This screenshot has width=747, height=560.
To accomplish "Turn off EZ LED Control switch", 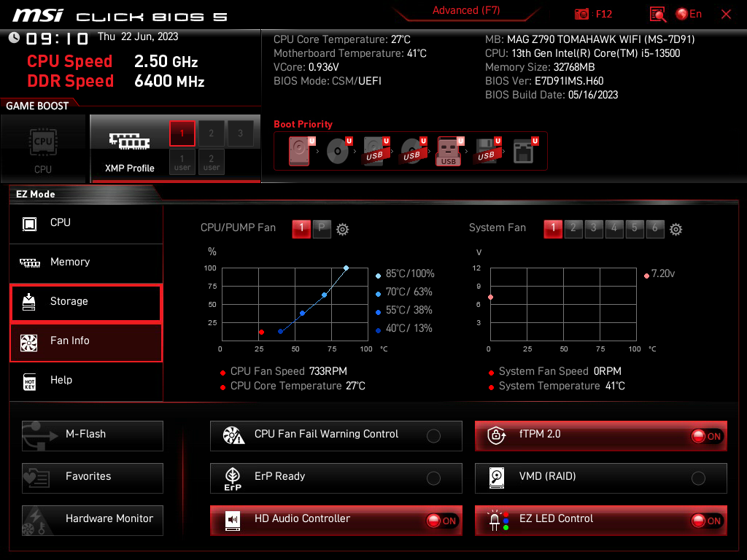I will tap(707, 521).
